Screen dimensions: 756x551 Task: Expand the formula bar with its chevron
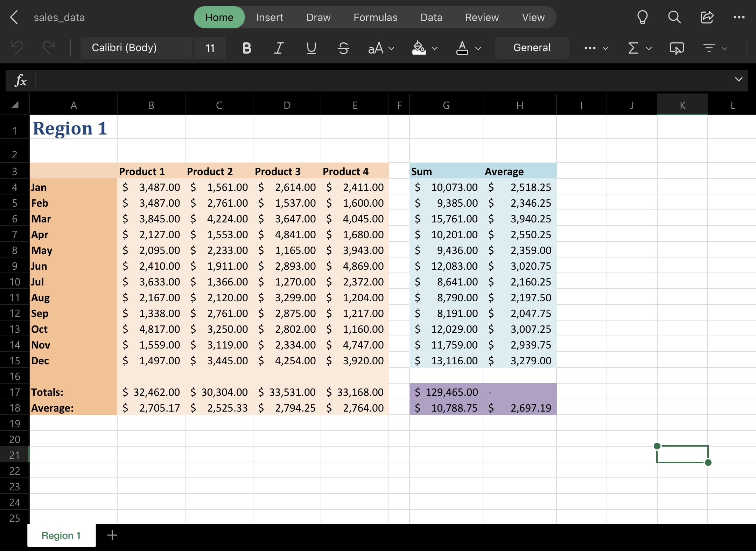tap(738, 80)
